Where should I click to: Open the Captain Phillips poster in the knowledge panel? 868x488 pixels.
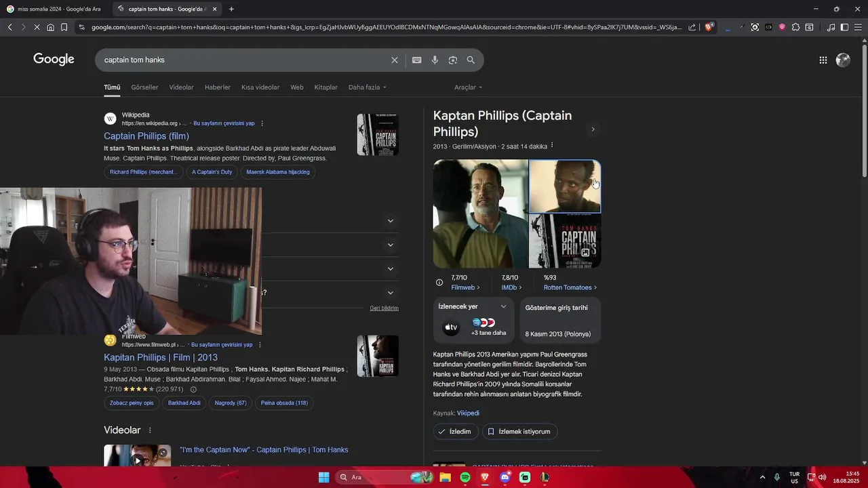565,241
